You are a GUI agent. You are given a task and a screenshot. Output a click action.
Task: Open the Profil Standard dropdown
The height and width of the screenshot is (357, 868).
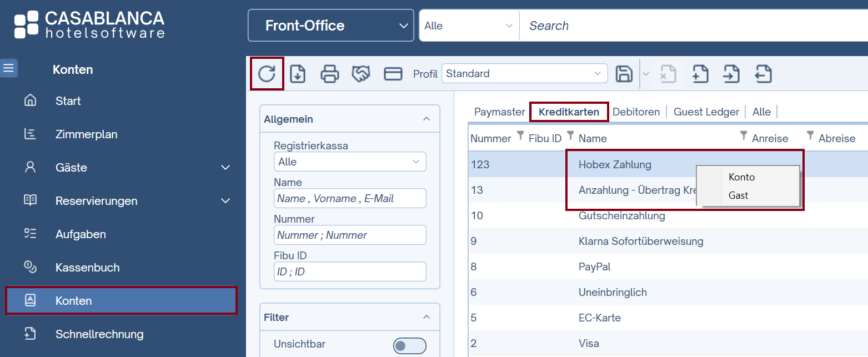coord(524,73)
